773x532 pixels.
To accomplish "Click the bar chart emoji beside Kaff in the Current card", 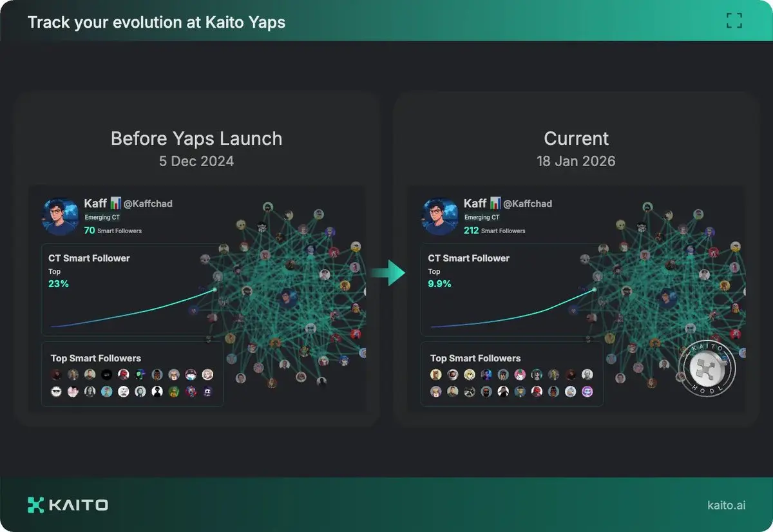I will point(495,203).
